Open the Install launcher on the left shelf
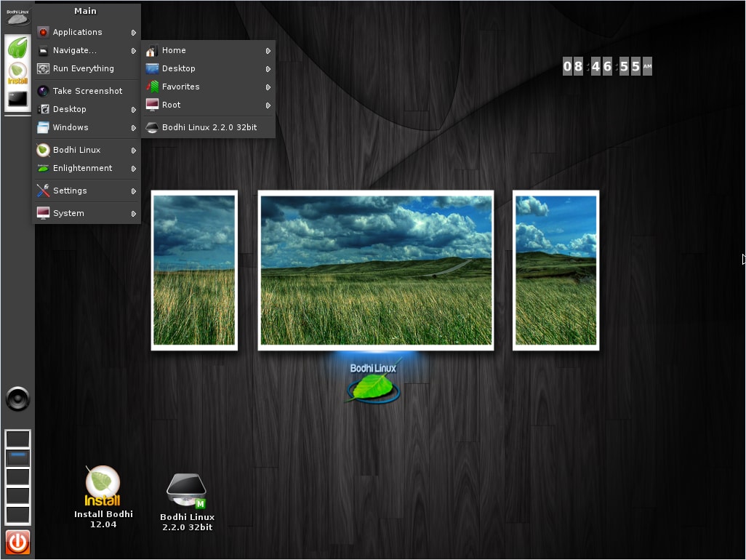 [x=17, y=73]
